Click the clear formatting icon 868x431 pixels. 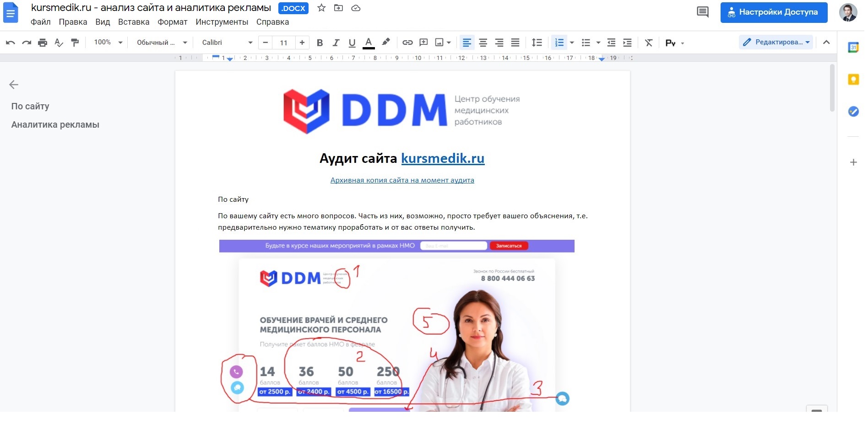pyautogui.click(x=649, y=43)
